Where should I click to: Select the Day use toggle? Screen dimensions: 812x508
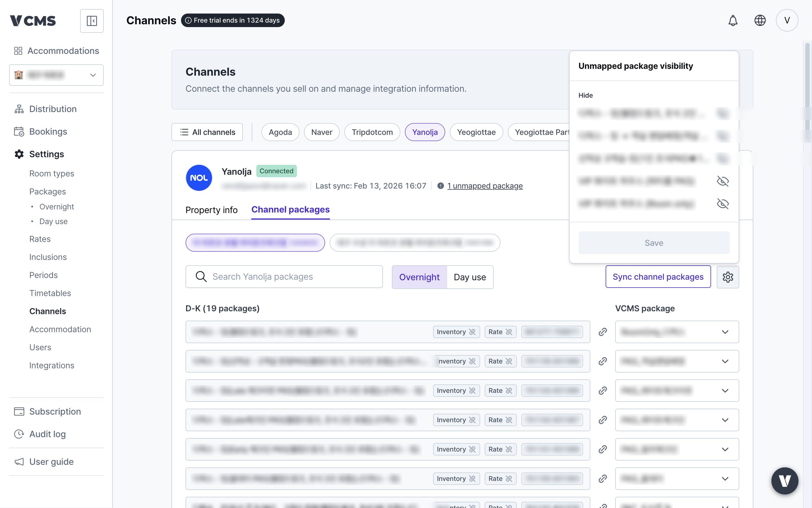pyautogui.click(x=470, y=277)
